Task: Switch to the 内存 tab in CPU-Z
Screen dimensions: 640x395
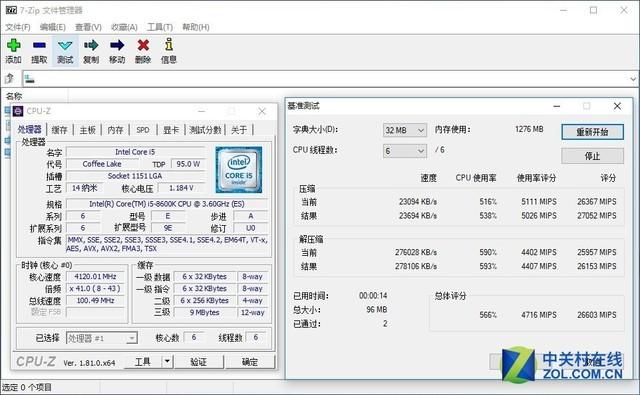Action: (116, 130)
